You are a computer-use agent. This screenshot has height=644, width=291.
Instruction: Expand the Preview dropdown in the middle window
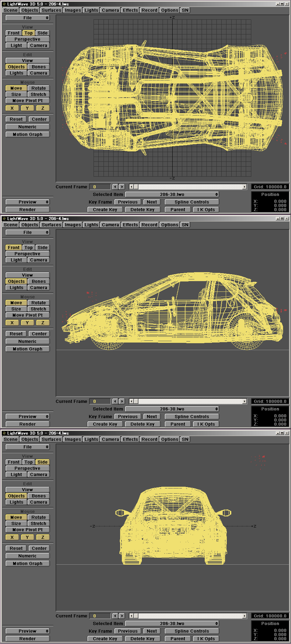coord(27,416)
